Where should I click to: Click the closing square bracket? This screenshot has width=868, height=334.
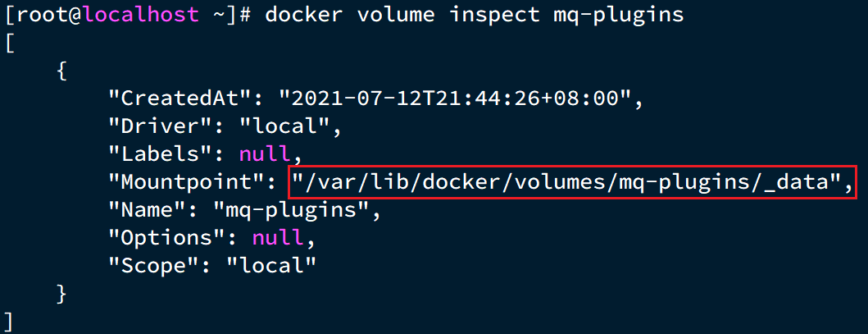click(9, 320)
